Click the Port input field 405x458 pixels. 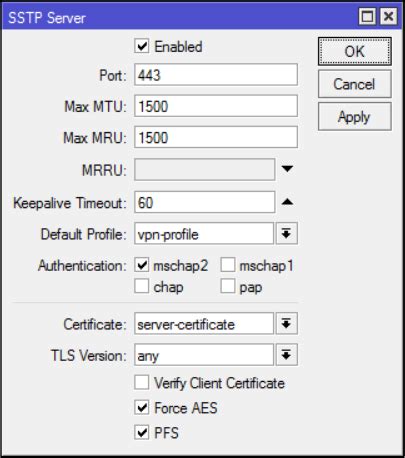[216, 75]
